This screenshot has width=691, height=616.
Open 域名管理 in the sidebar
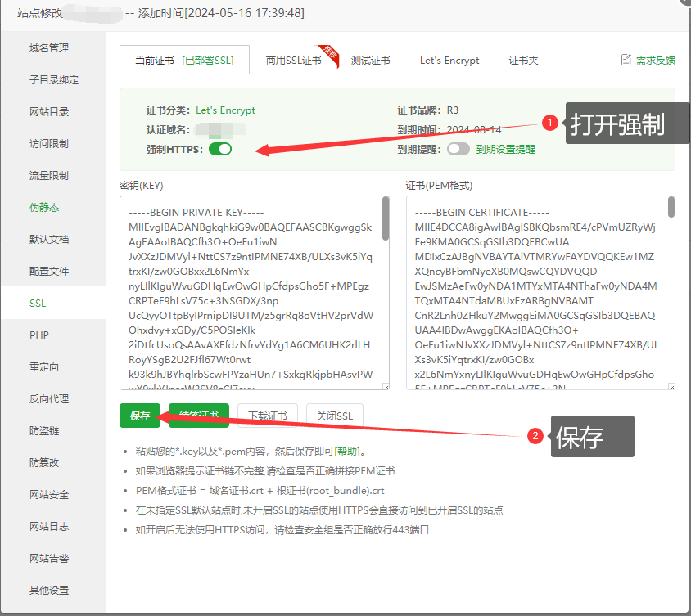click(x=49, y=48)
